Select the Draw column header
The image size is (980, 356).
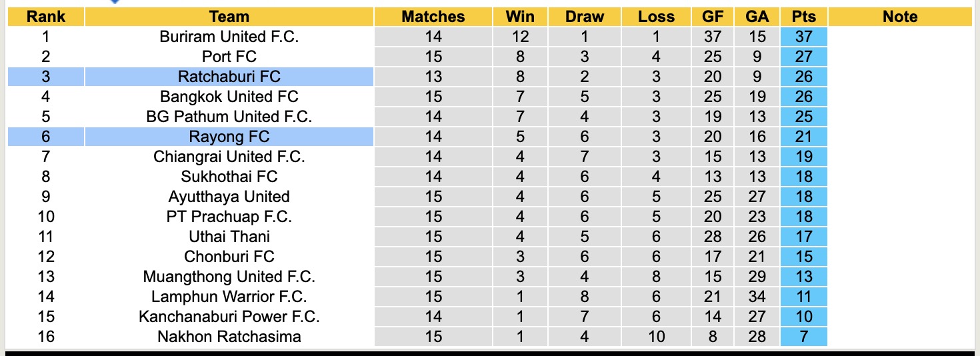click(x=585, y=17)
